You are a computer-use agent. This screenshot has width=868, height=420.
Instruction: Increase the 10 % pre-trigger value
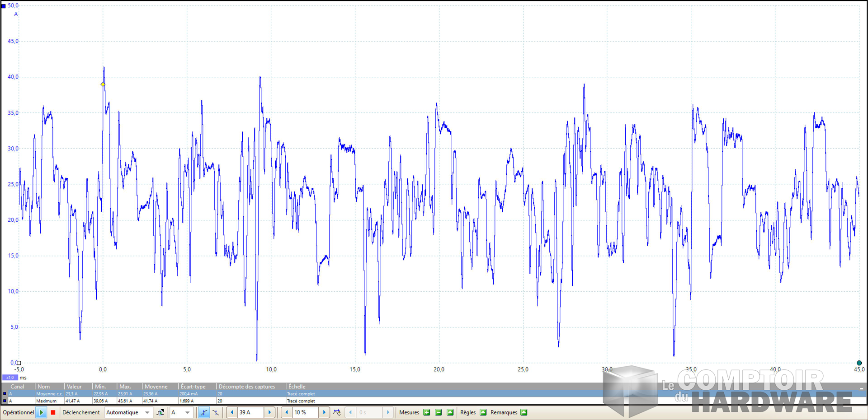[324, 412]
